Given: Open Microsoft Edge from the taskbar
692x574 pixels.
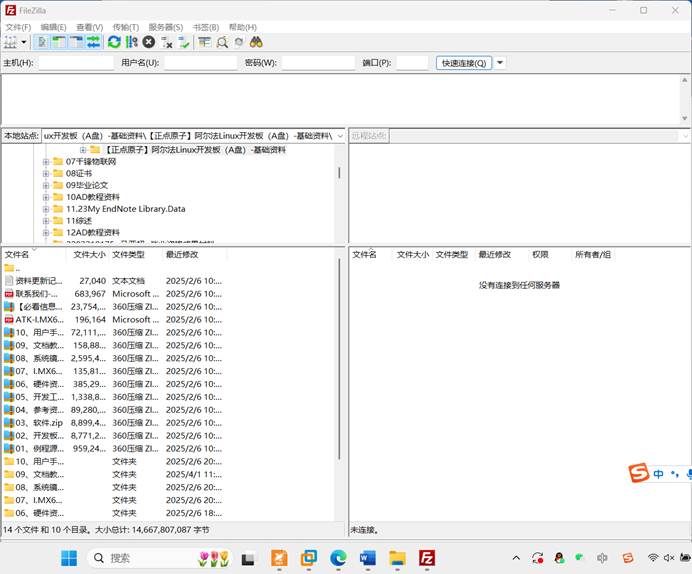Looking at the screenshot, I should [338, 558].
